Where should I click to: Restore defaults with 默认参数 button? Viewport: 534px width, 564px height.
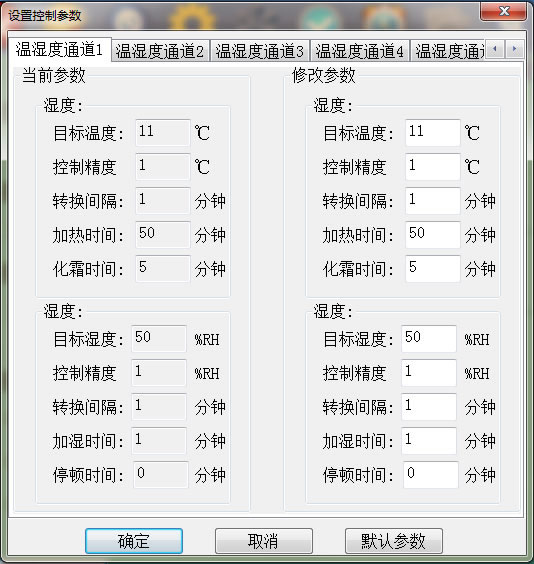point(393,541)
